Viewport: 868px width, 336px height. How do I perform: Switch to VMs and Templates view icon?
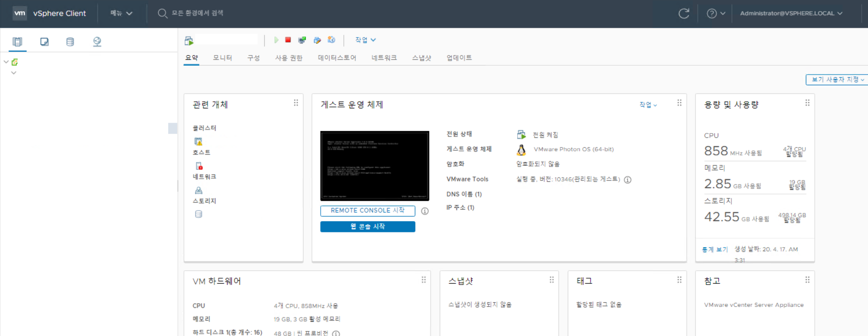pyautogui.click(x=44, y=42)
